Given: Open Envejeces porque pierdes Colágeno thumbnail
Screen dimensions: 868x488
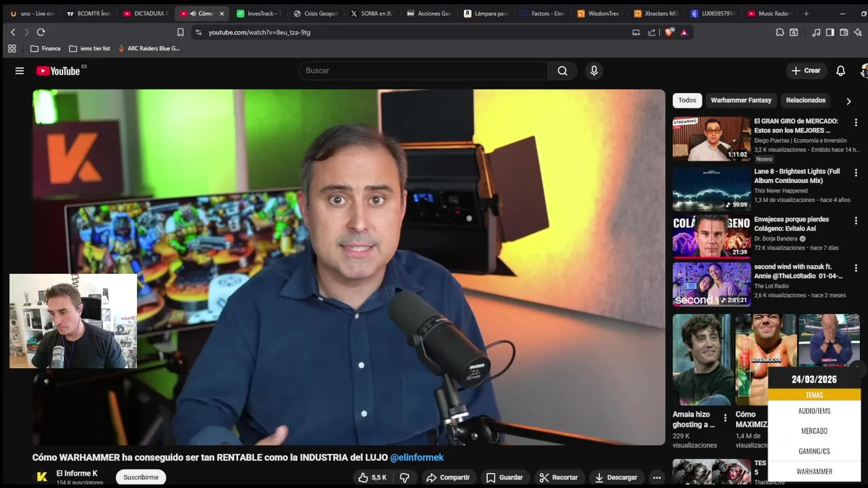Looking at the screenshot, I should tap(711, 237).
